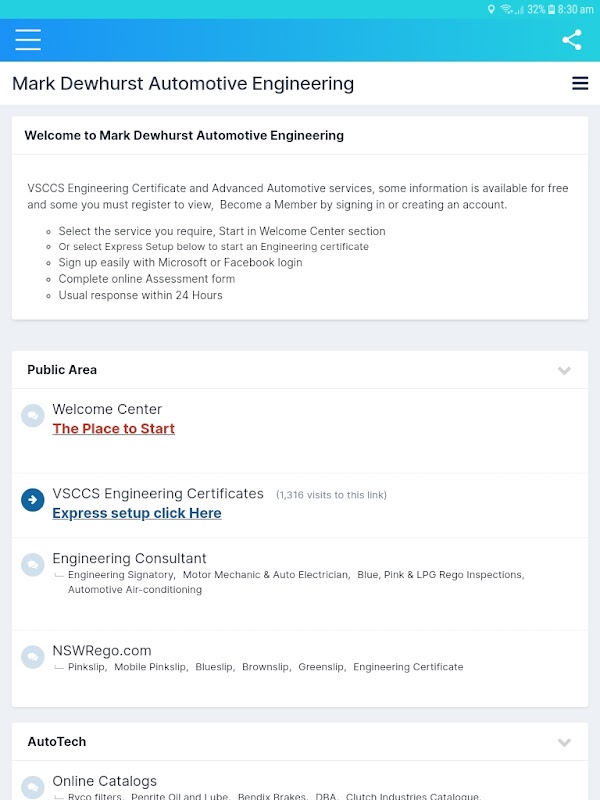Open the Mobile Pinkslip subforum
The image size is (600, 800).
pos(150,667)
